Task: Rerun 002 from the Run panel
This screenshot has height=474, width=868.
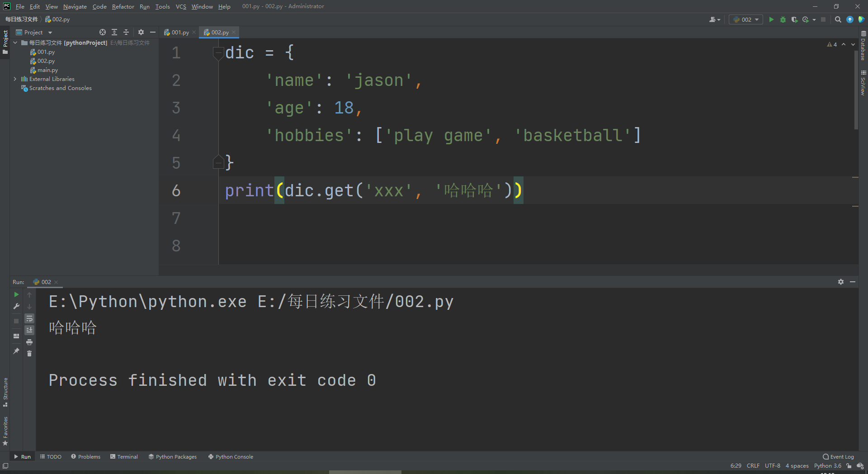Action: tap(17, 294)
